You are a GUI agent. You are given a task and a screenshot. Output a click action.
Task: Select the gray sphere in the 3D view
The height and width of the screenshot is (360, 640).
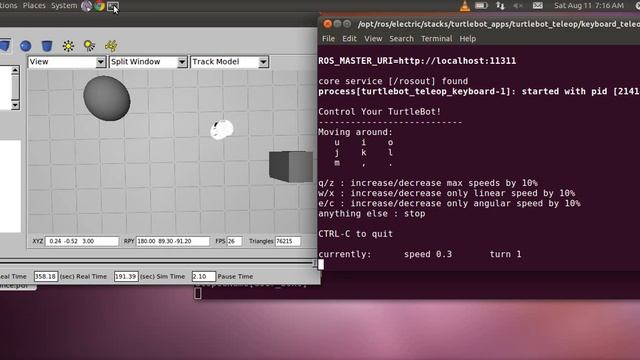107,98
